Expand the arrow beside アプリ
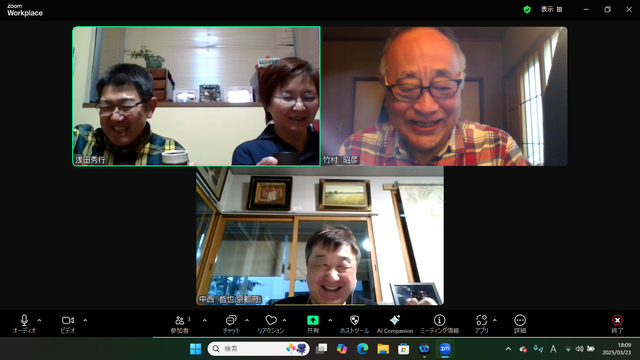 [495, 320]
